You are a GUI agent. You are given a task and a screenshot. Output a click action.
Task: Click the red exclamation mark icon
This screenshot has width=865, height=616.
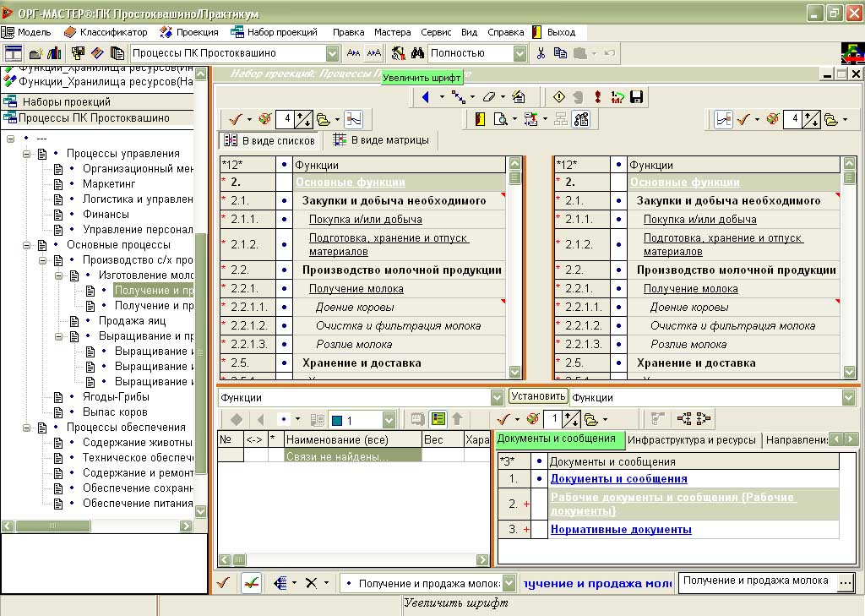597,97
